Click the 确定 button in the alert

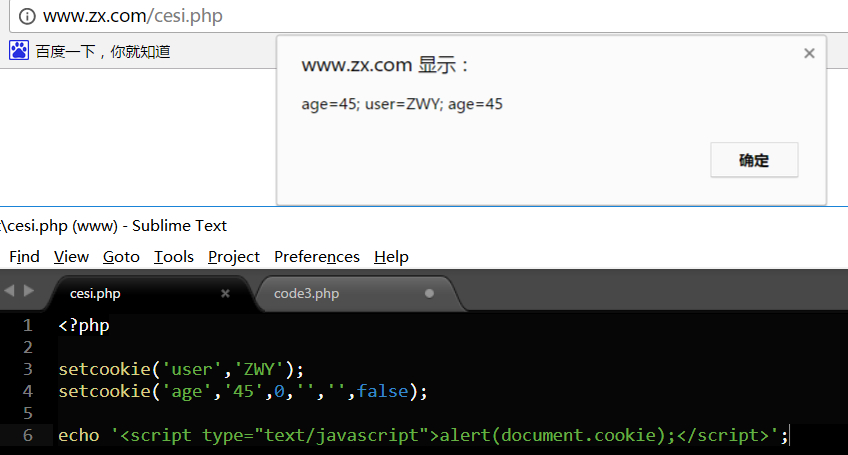pos(754,160)
